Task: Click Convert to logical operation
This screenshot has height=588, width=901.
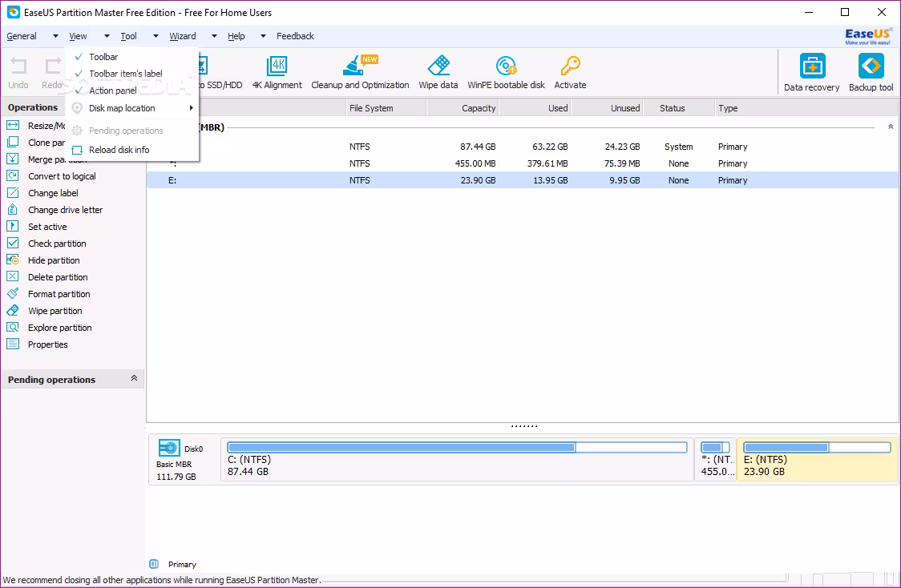Action: pyautogui.click(x=62, y=176)
